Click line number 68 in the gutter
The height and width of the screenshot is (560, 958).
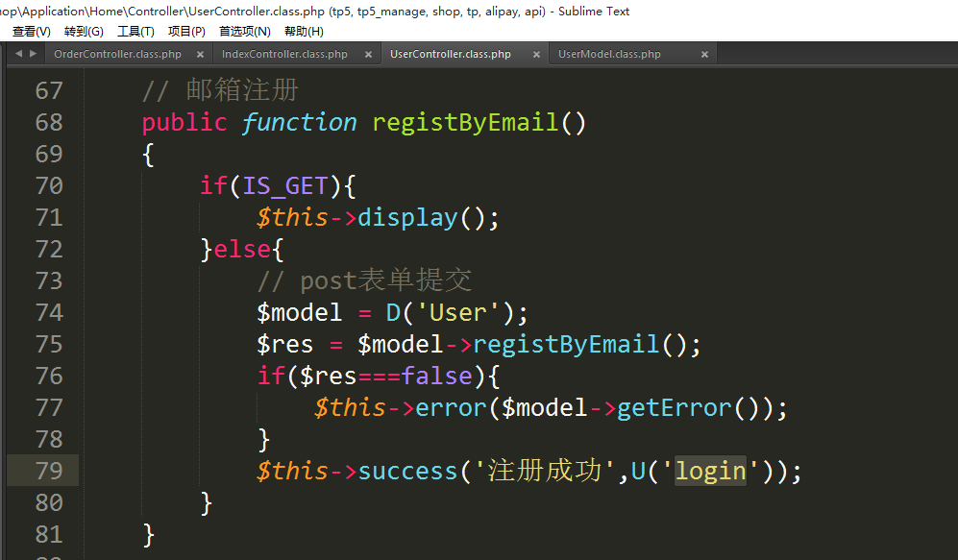[x=49, y=122]
